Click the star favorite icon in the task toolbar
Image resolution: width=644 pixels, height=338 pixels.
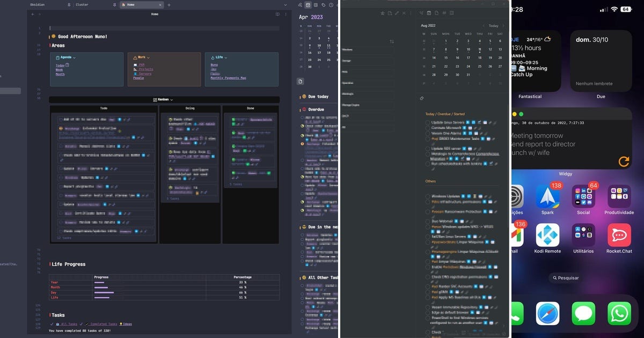[383, 13]
